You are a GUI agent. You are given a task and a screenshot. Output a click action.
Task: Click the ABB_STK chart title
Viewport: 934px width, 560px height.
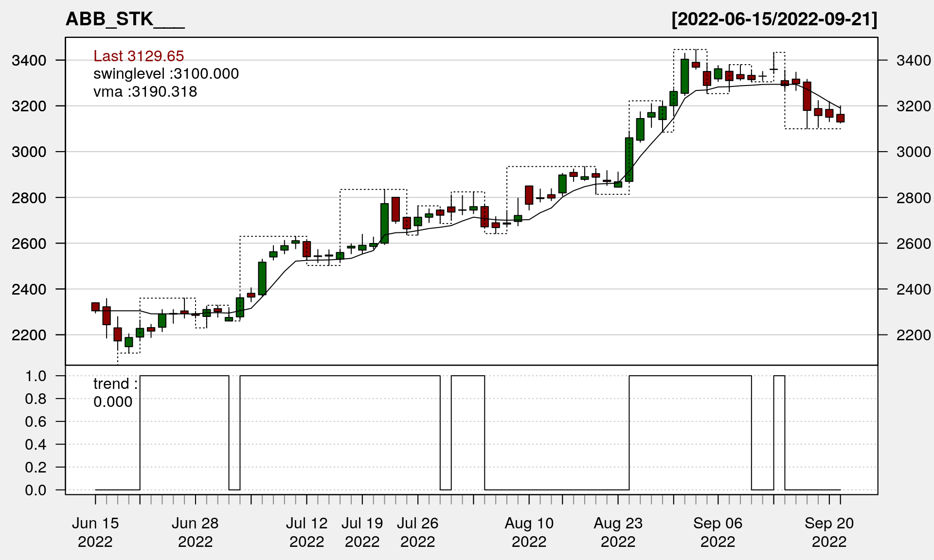125,19
